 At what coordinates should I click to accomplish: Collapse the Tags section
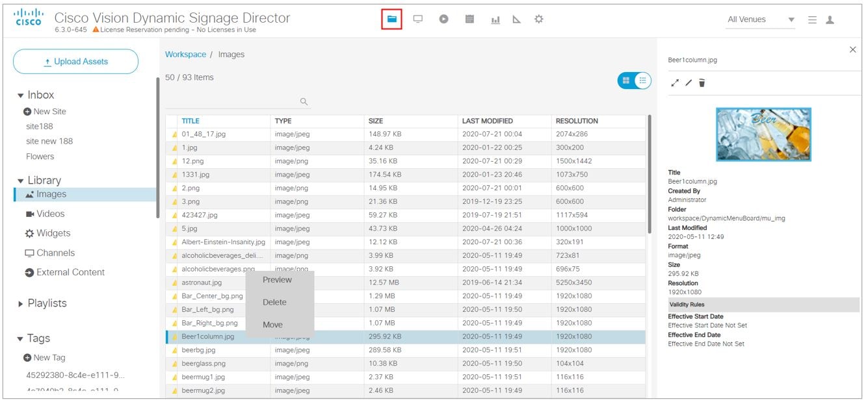[x=21, y=339]
